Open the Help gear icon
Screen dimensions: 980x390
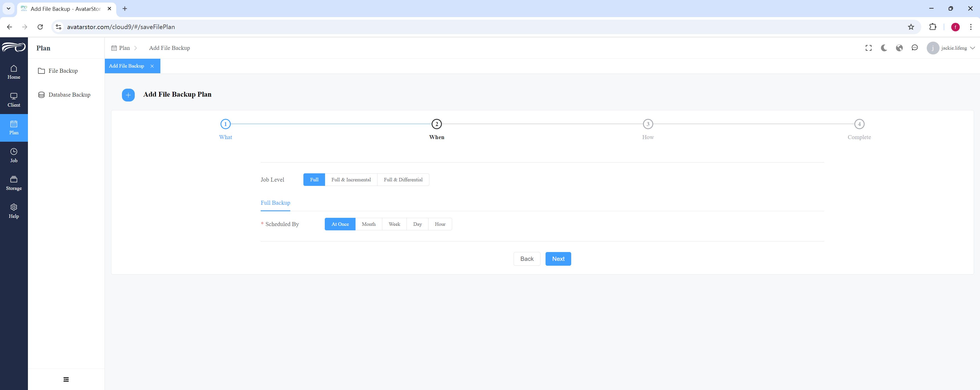click(14, 207)
